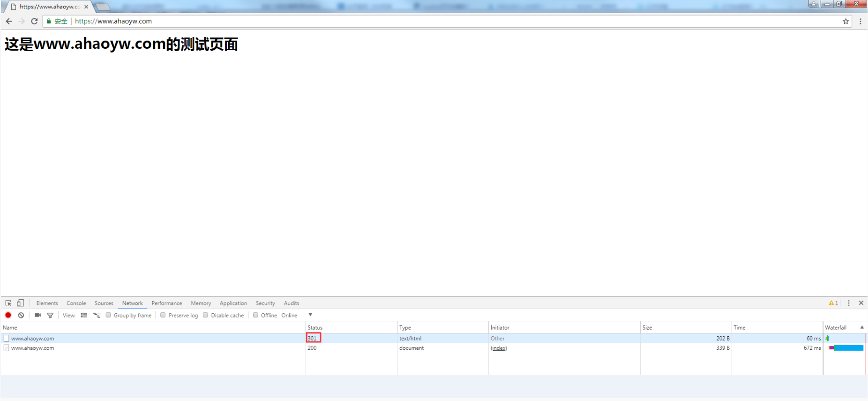The image size is (868, 401).
Task: Activate the inspect element picker
Action: (8, 303)
